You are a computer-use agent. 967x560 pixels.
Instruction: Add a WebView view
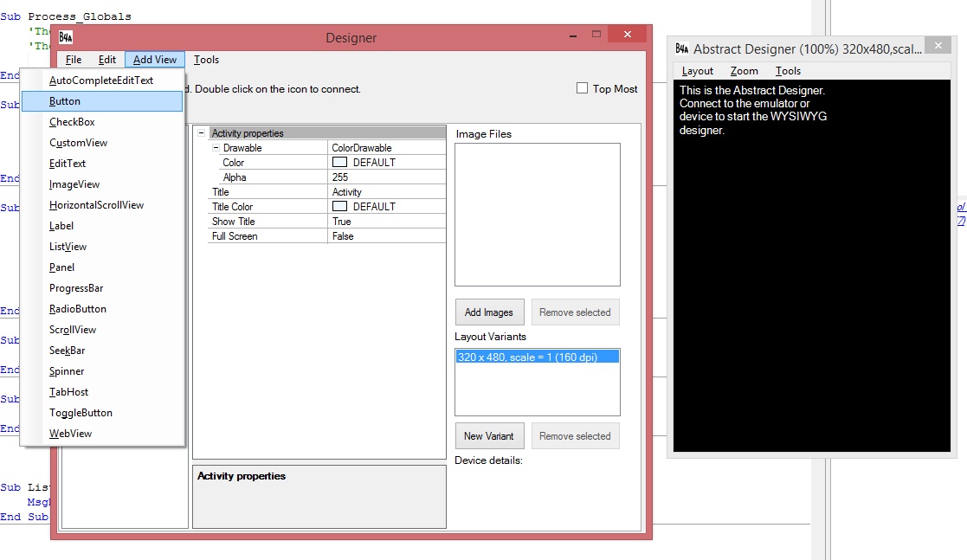point(102,434)
